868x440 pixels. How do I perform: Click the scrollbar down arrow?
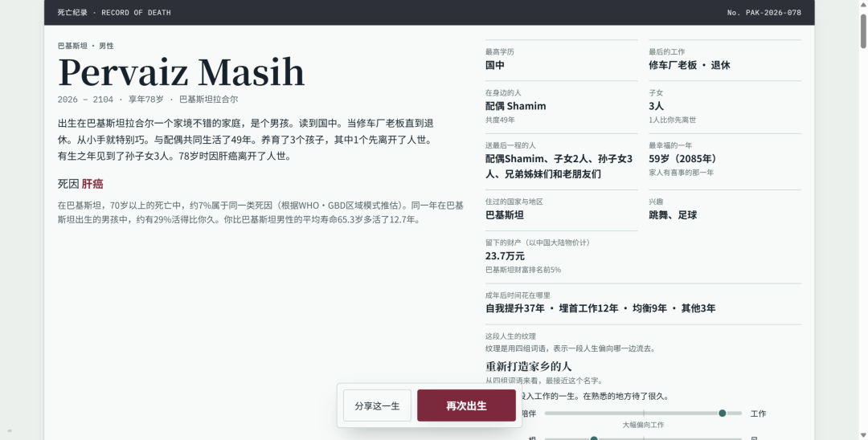coord(863,435)
